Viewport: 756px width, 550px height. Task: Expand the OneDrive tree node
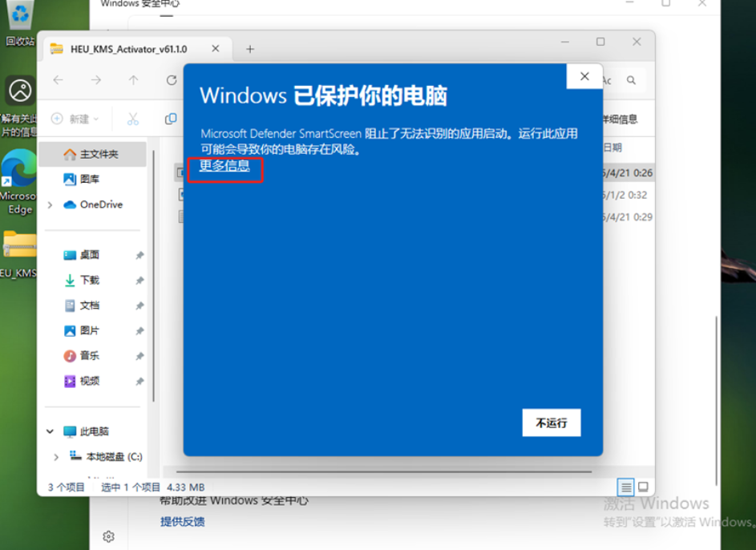click(51, 205)
